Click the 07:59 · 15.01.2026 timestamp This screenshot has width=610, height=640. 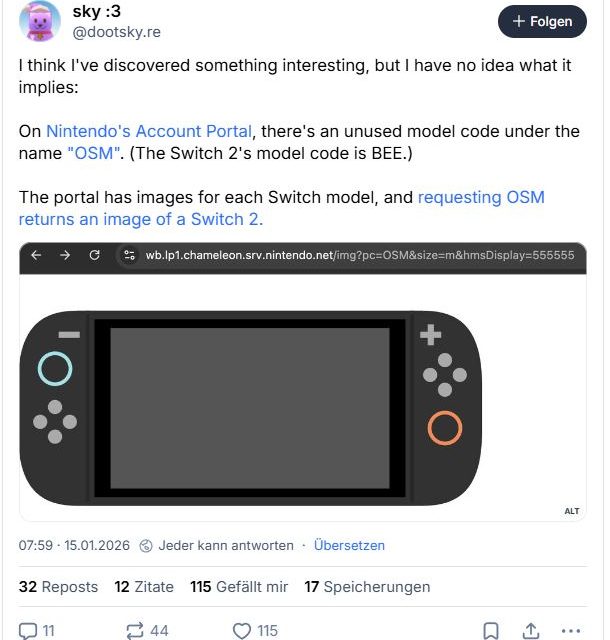tap(74, 546)
